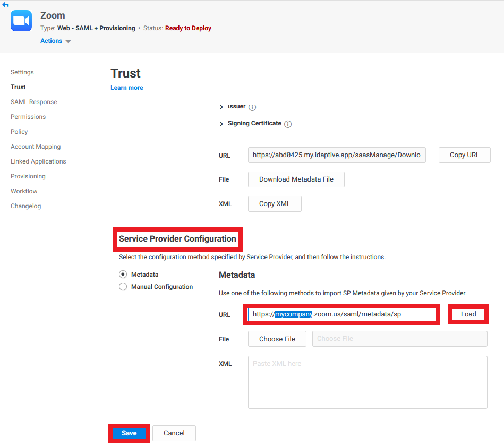Screen dimensions: 504x445
Task: Open the Changelog section
Action: (25, 206)
